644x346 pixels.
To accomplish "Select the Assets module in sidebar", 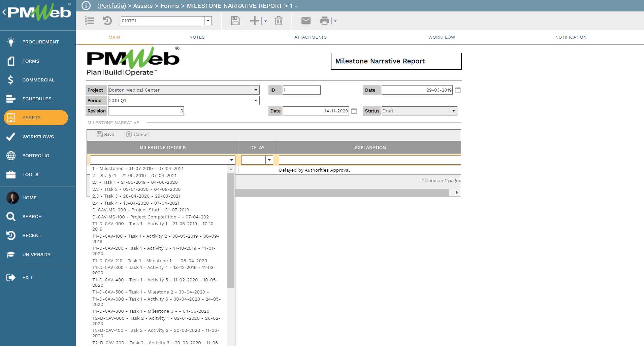I will tap(36, 117).
